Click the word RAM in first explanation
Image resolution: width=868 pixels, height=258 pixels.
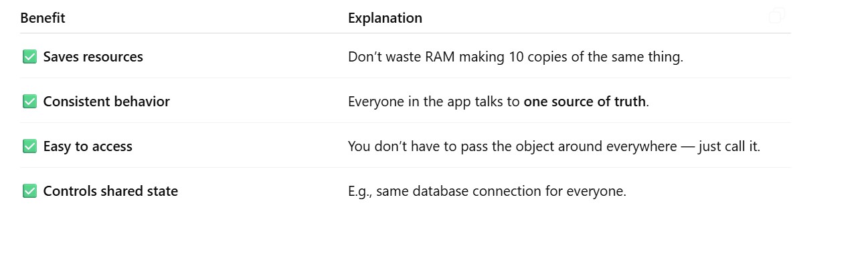point(438,57)
